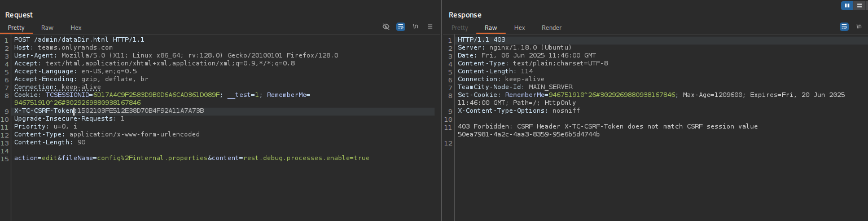Click the Host teams.onlyrands.com line
The image size is (868, 221).
click(x=63, y=47)
